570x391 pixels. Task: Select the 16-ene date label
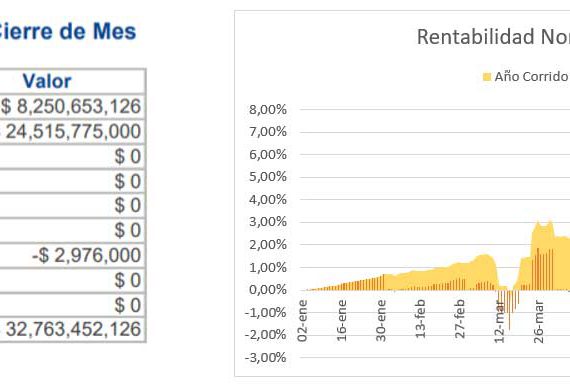342,321
